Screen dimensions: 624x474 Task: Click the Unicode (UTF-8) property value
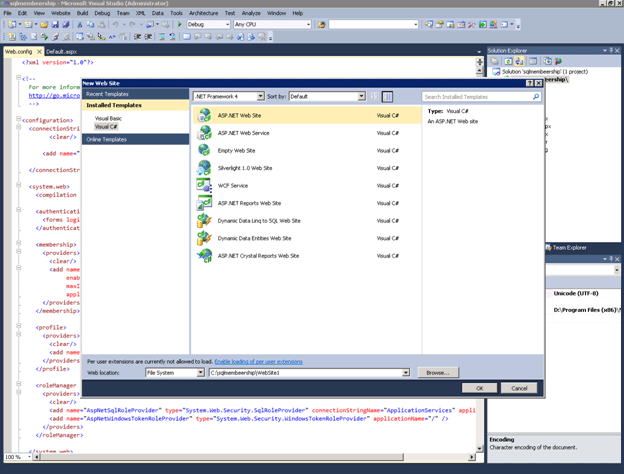point(575,293)
